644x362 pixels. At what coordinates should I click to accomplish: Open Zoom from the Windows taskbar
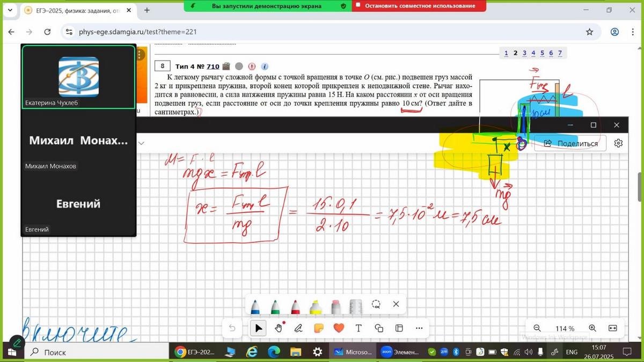tap(402, 352)
